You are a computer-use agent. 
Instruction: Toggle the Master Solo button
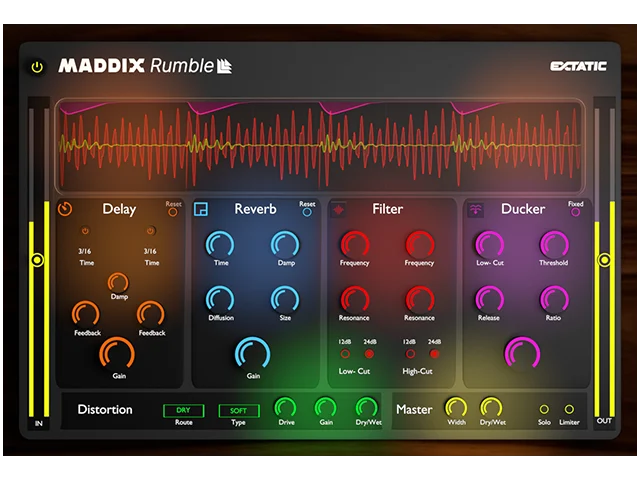coord(544,409)
